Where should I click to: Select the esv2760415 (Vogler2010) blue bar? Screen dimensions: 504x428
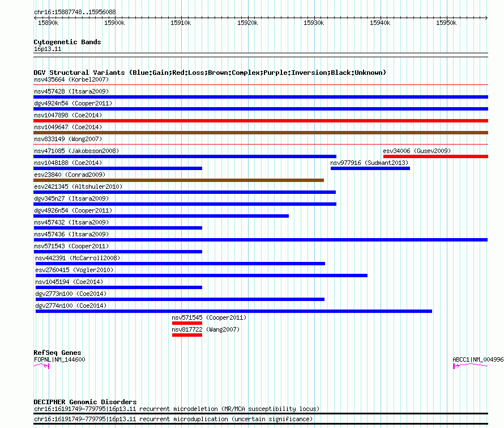201,276
